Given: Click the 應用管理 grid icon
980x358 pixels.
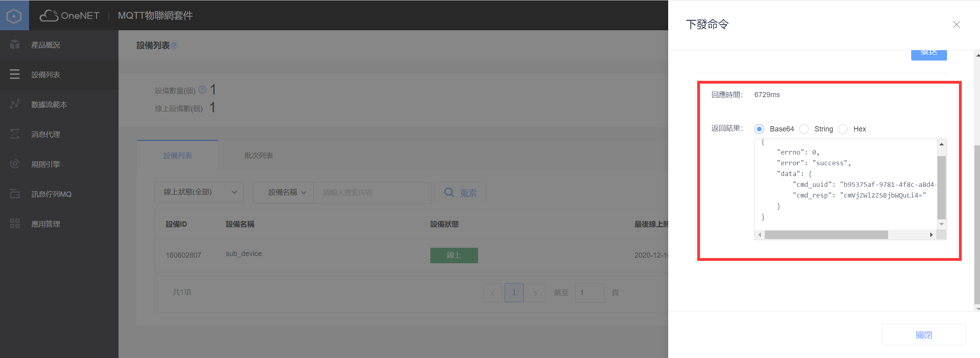Looking at the screenshot, I should coord(15,223).
